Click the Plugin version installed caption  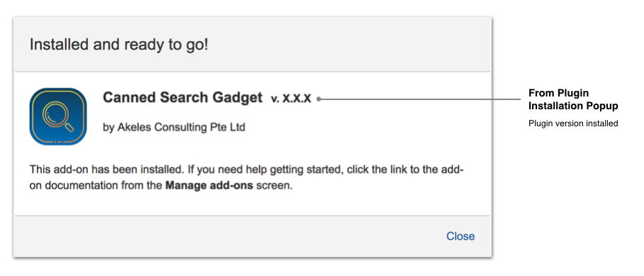573,123
